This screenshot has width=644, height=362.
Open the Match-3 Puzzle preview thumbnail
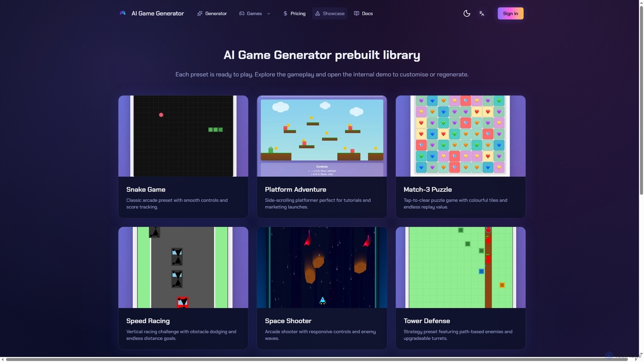[460, 136]
